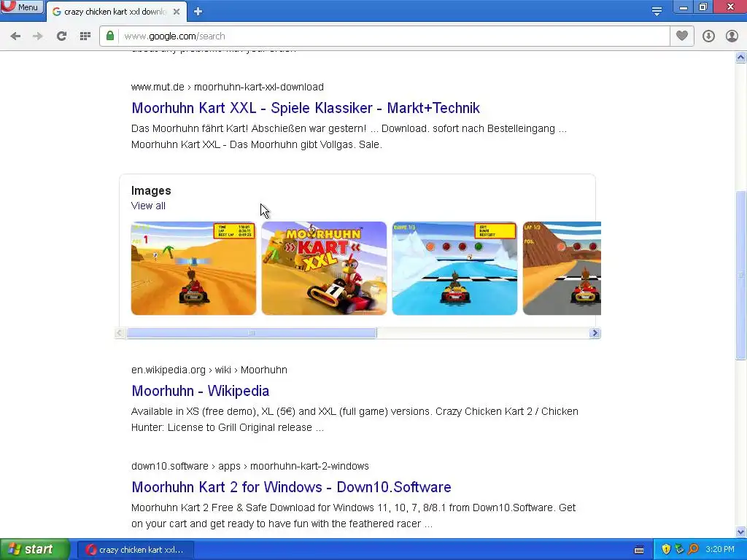747x560 pixels.
Task: Click en.wikipedia.org wiki Moorhuhn breadcrumb
Action: (209, 370)
